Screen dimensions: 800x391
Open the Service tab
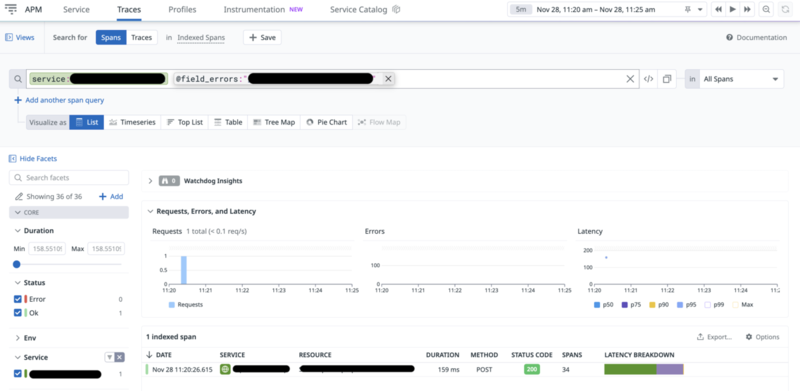click(76, 10)
